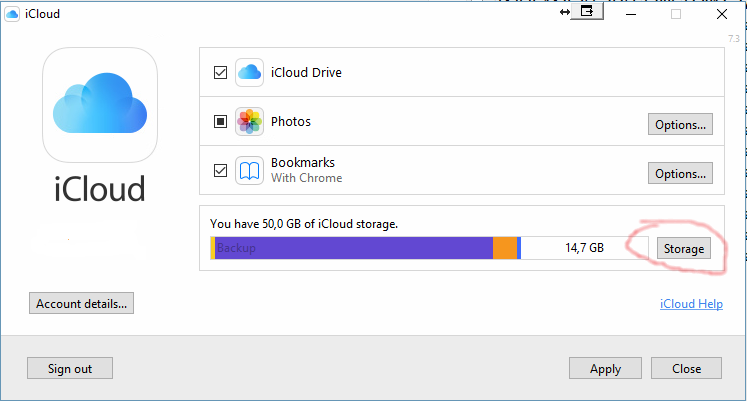Screen dimensions: 747x401
Task: Click the Photos app icon
Action: (249, 122)
